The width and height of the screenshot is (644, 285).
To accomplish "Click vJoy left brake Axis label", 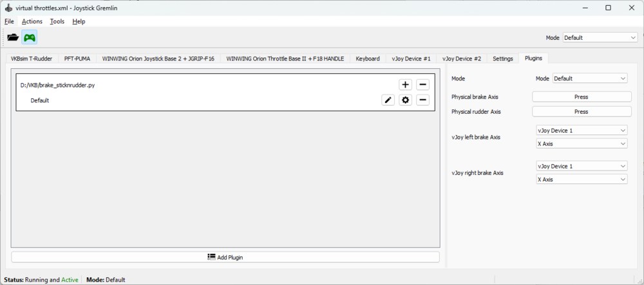I will coord(476,138).
